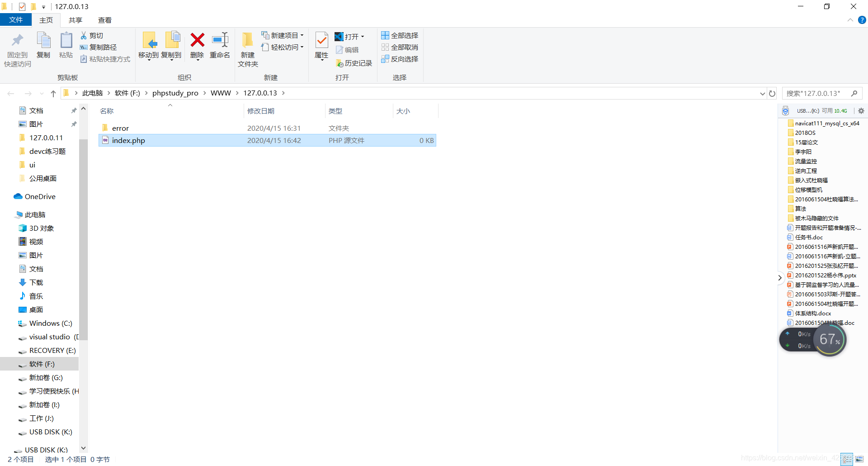Click 粘贴快捷方式 paste shortcut
Image resolution: width=868 pixels, height=466 pixels.
click(x=105, y=59)
